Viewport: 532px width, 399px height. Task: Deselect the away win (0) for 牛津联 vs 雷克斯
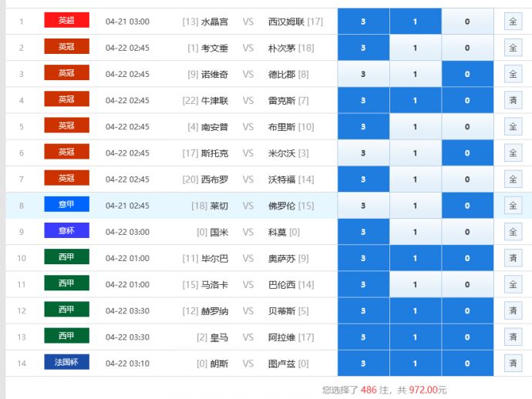(x=467, y=100)
